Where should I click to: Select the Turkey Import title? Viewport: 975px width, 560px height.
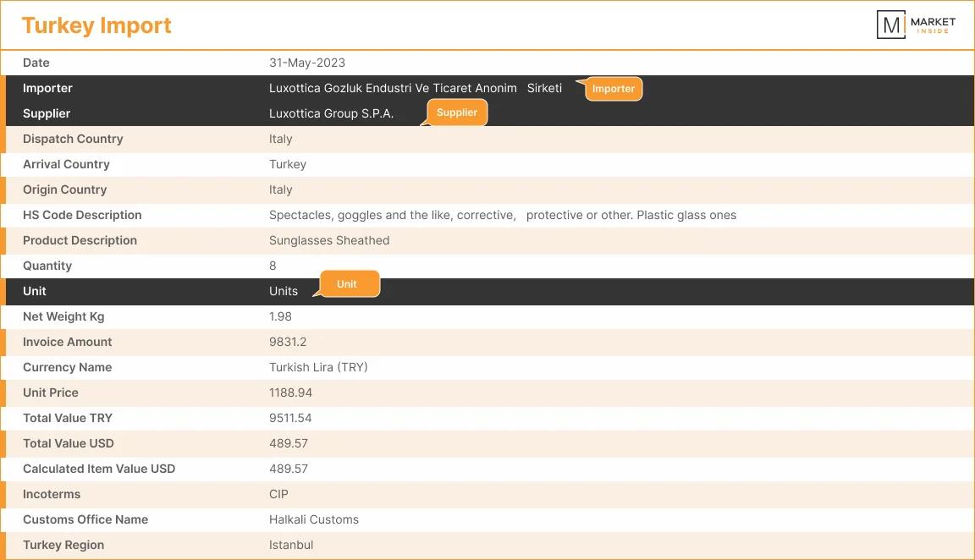[x=96, y=25]
